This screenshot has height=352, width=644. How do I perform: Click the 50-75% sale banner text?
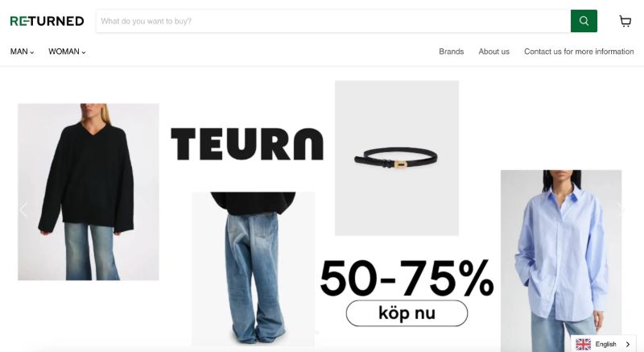407,279
